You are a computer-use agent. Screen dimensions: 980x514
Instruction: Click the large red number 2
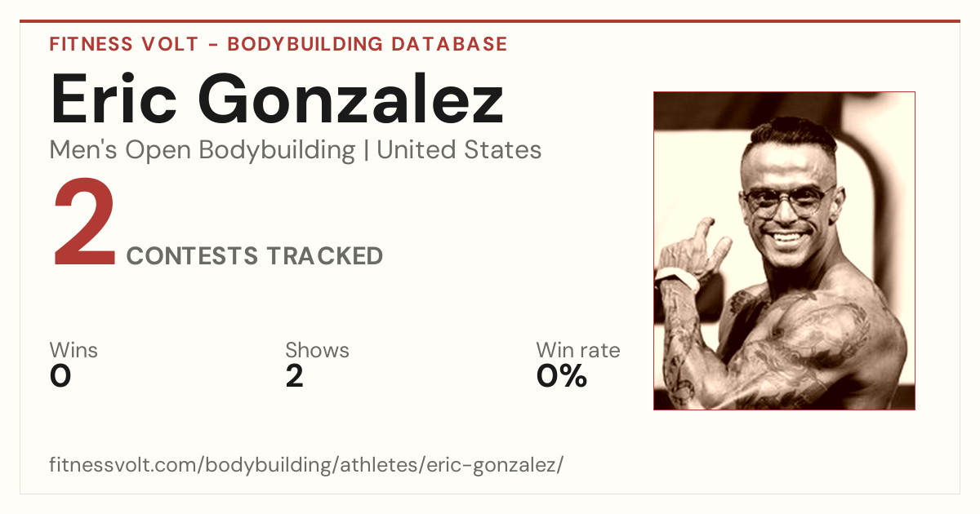(x=84, y=225)
